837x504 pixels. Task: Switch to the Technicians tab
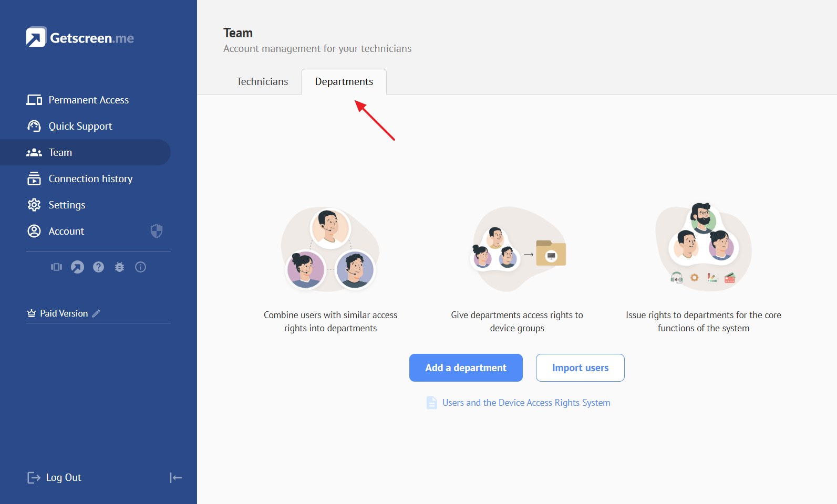262,82
